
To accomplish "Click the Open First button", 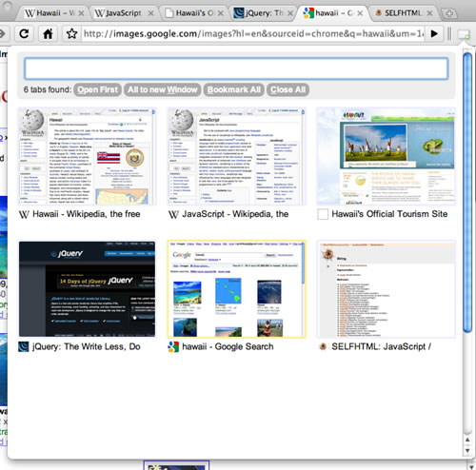I will pyautogui.click(x=98, y=89).
